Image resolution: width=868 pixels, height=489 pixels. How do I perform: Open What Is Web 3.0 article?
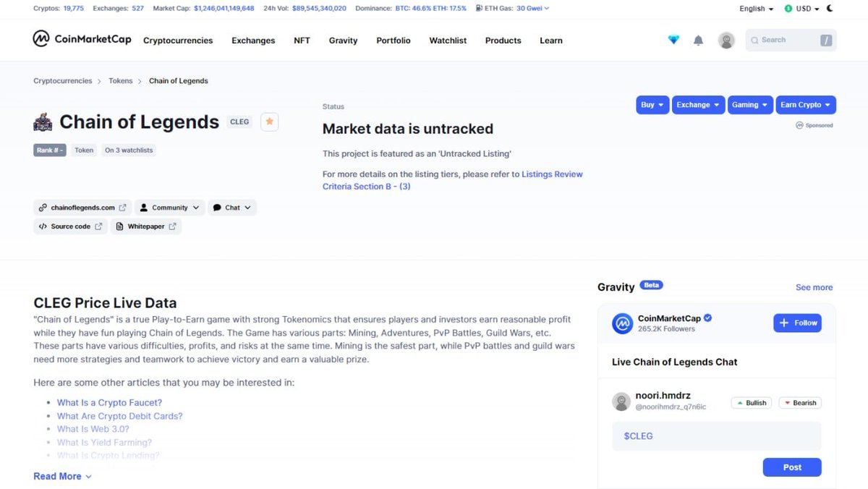tap(93, 429)
